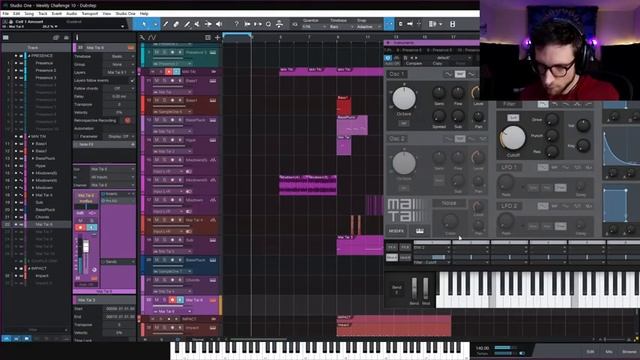Select the Impact clip in the arrangement

(x=394, y=329)
